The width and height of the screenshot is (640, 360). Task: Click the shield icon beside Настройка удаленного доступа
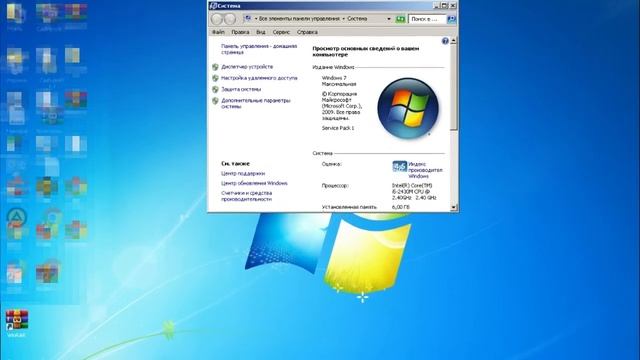215,78
